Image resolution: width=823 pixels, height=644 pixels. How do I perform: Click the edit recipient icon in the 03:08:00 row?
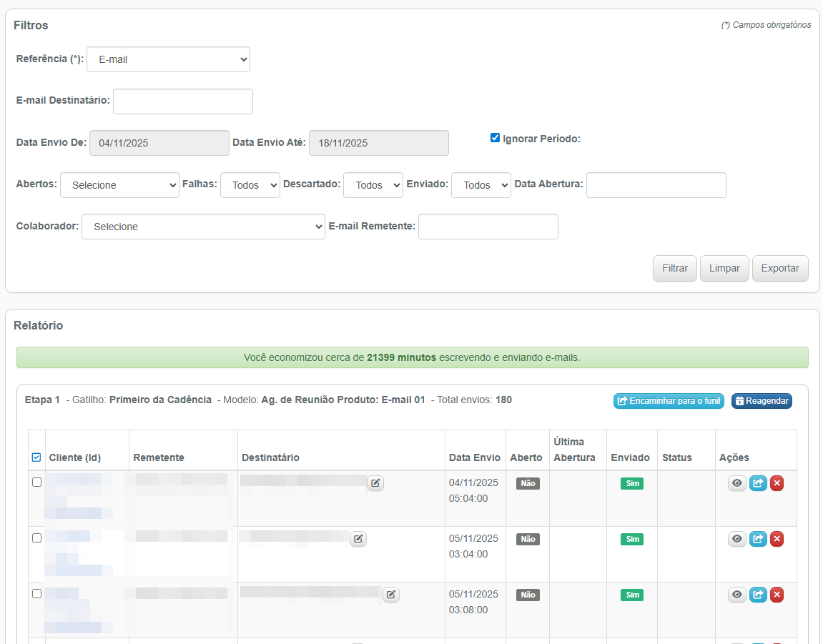pyautogui.click(x=390, y=594)
